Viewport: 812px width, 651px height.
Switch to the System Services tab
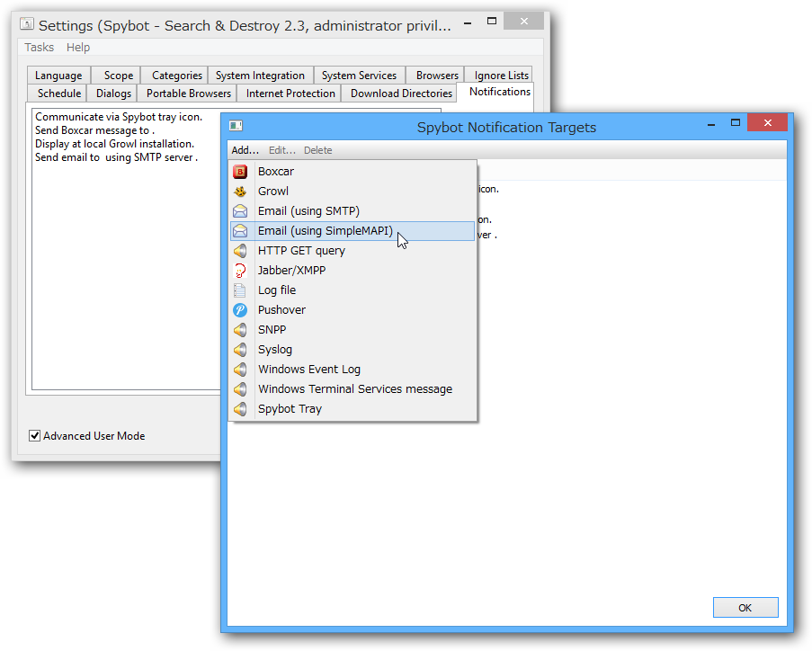359,76
